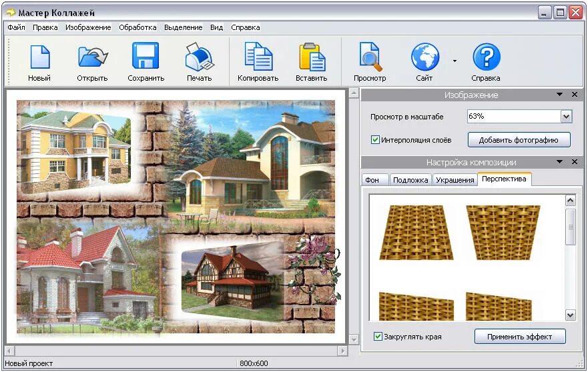Select the half-timbered house photo in collage
This screenshot has height=372, width=588.
coord(232,282)
